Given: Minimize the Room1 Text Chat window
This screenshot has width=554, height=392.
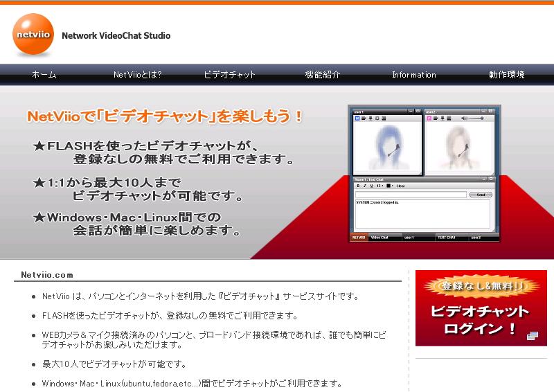Looking at the screenshot, I should point(484,179).
